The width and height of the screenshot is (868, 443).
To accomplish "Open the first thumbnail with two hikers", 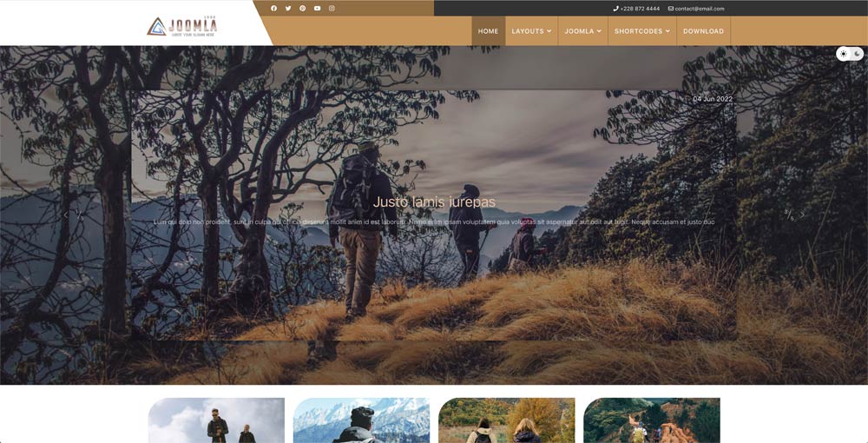I will (x=216, y=420).
